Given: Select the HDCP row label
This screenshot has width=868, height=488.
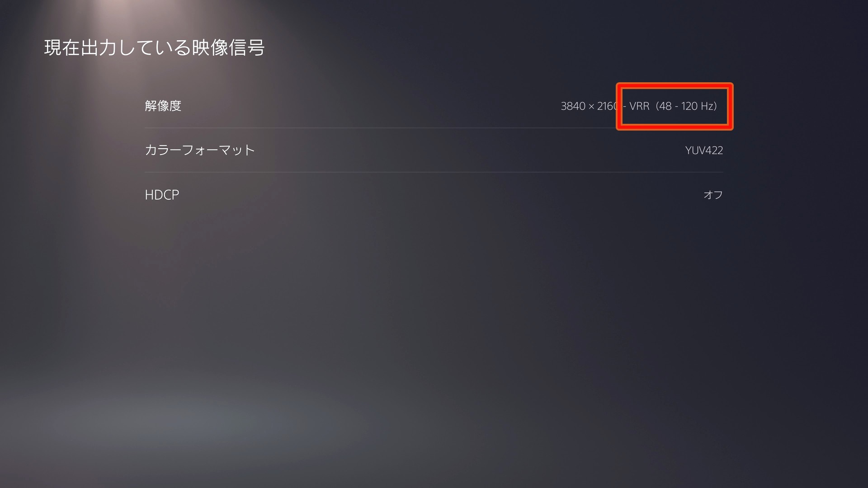Looking at the screenshot, I should click(162, 195).
